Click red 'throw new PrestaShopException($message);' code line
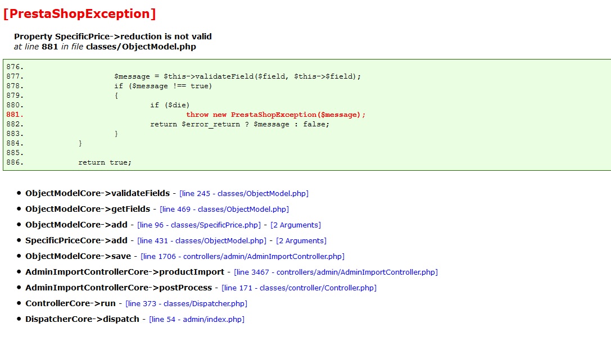611x364 pixels. point(275,115)
